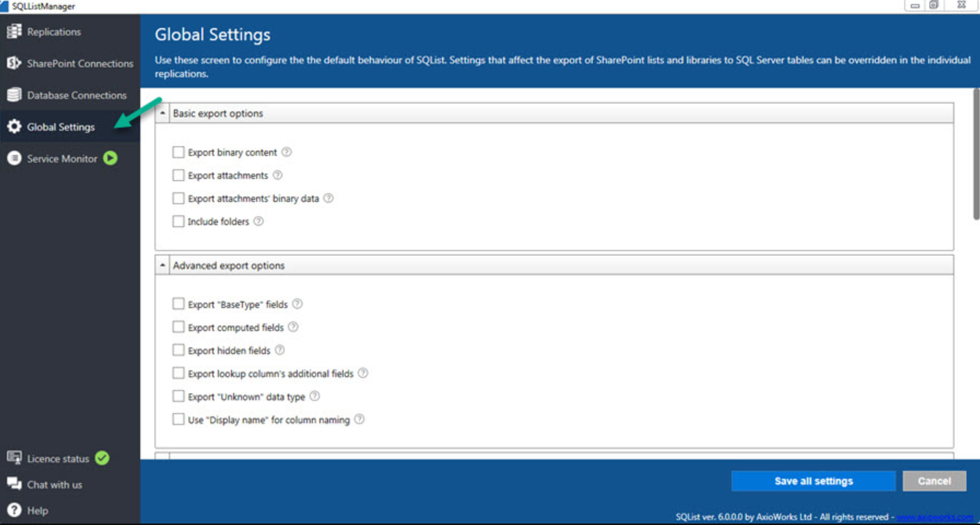This screenshot has width=980, height=525.
Task: Click the Global Settings gear icon
Action: tap(14, 127)
